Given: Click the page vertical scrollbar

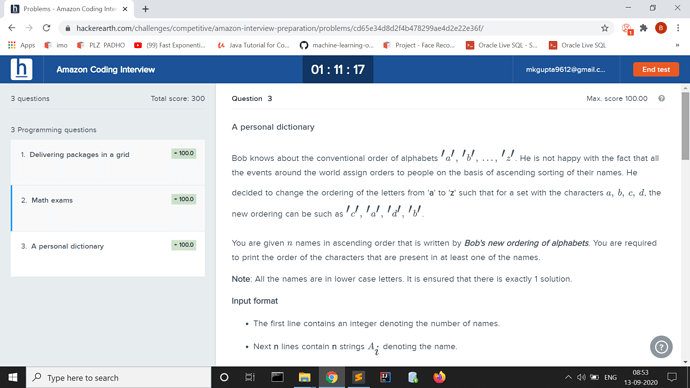Looking at the screenshot, I should pos(685,127).
